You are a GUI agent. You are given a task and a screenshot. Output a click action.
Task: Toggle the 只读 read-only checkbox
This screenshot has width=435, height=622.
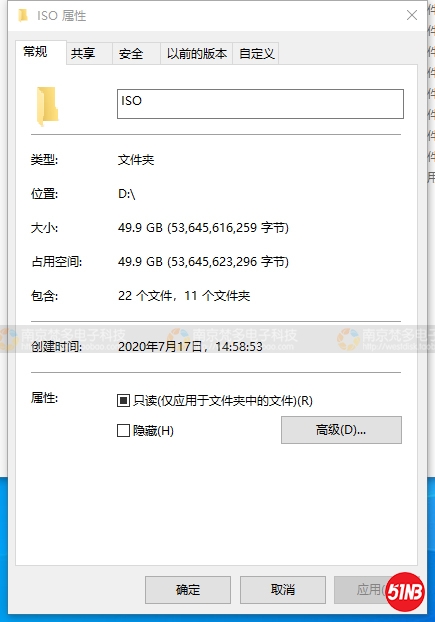click(123, 401)
